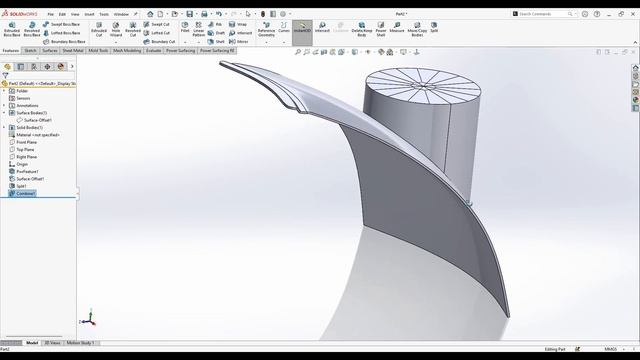Select the Split tool in ribbon
The height and width of the screenshot is (360, 640).
[x=434, y=27]
